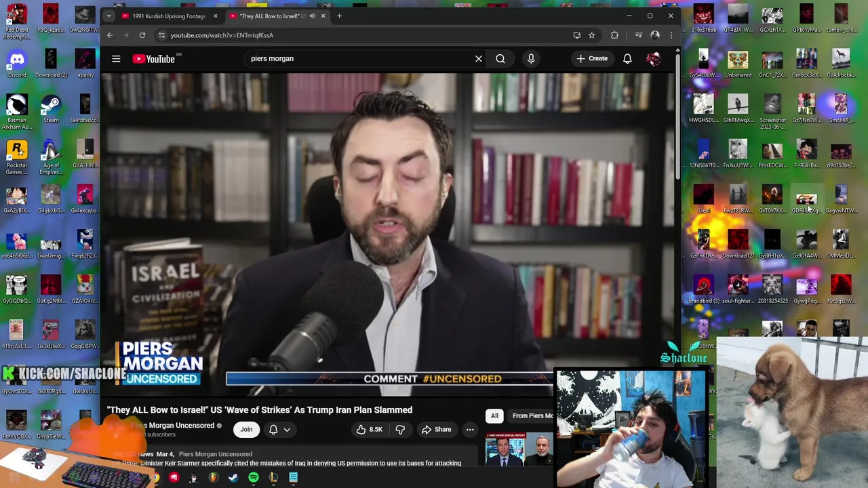Open League of Legends taskbar icon

coord(273,478)
